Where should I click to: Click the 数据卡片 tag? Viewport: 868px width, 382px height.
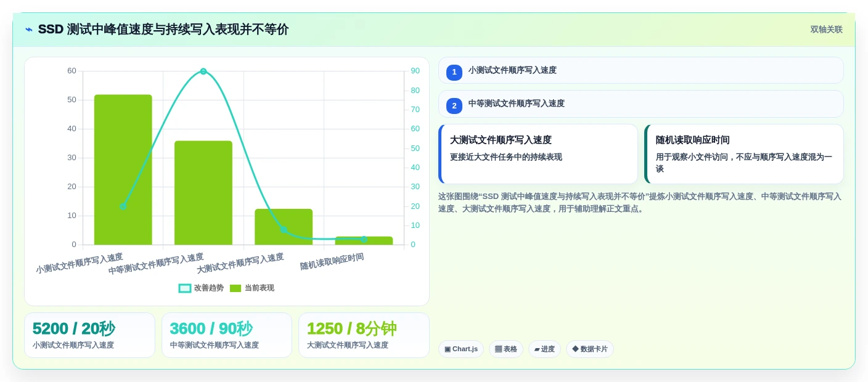(590, 349)
